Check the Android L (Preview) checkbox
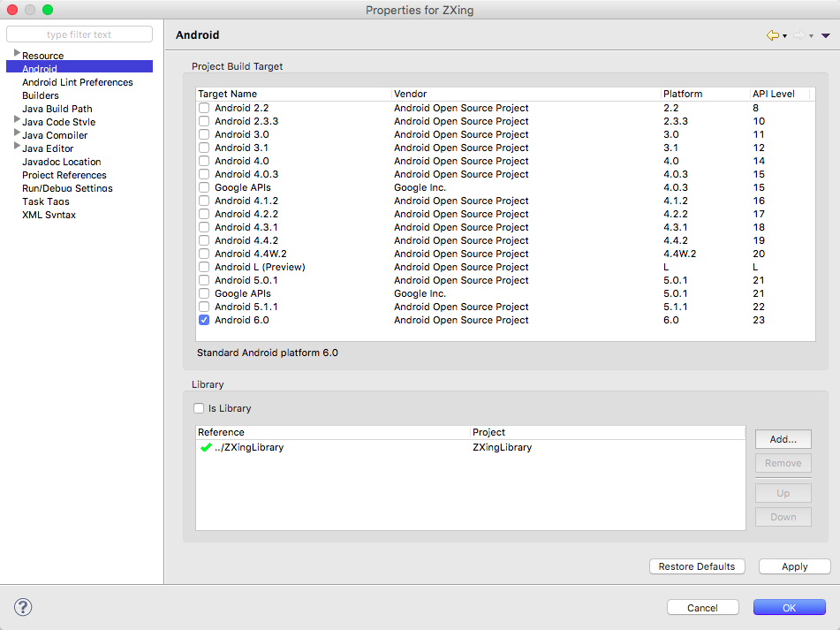 204,267
